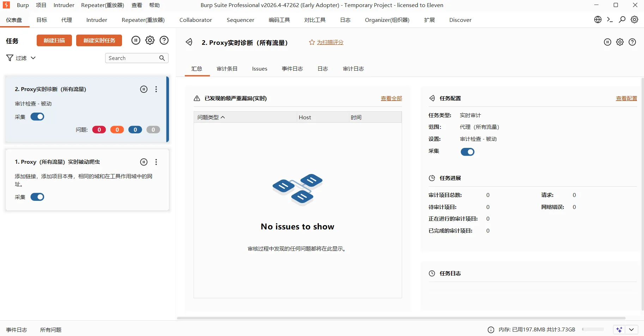Open the 项目 menu
Viewport: 644px width, 336px height.
41,5
